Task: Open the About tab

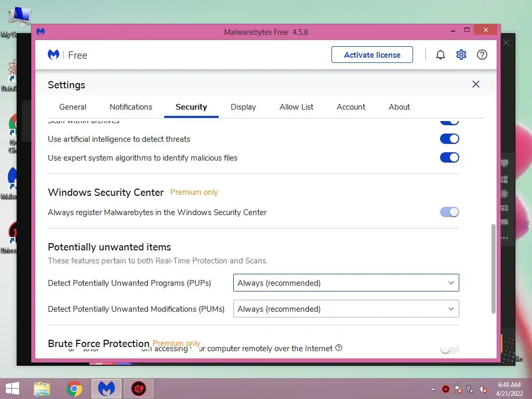Action: coord(399,107)
